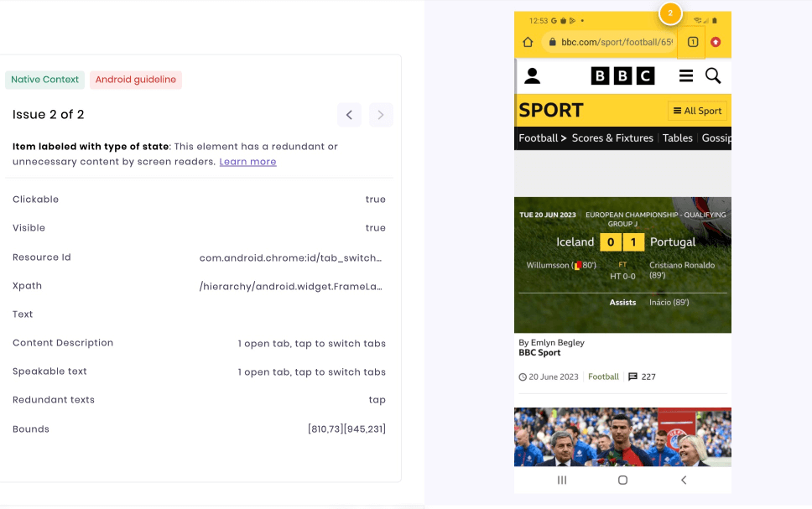Tap the 20 June 2023 date
Screen dimensions: 812x509
click(553, 377)
